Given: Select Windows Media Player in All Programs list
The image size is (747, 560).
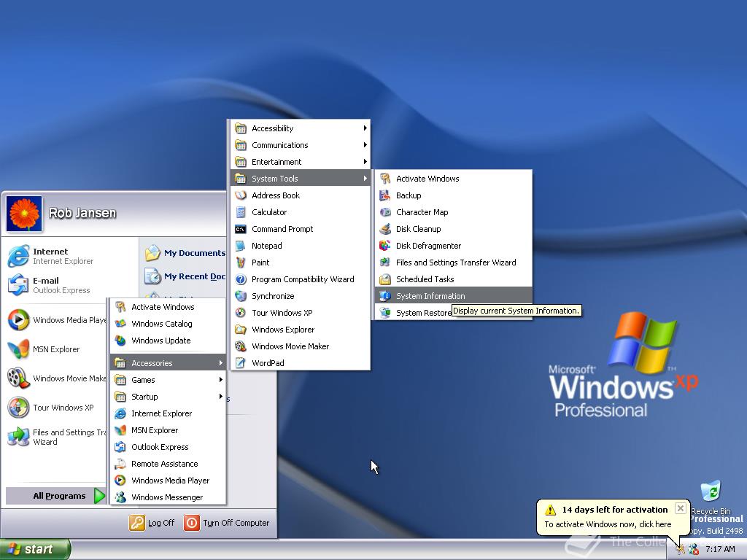Looking at the screenshot, I should (x=169, y=481).
